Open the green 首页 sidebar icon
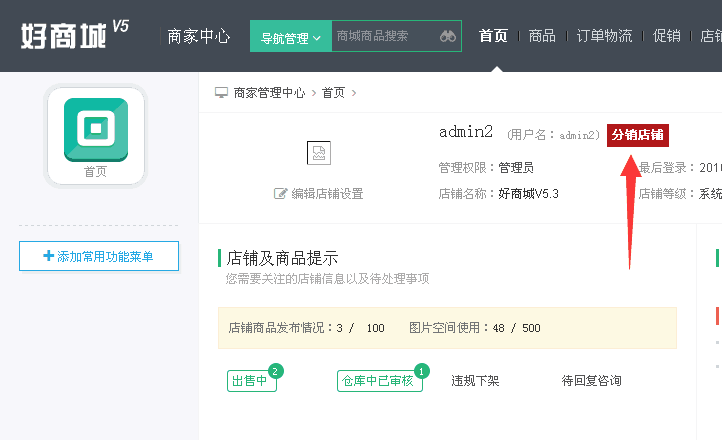The image size is (722, 440). [96, 129]
